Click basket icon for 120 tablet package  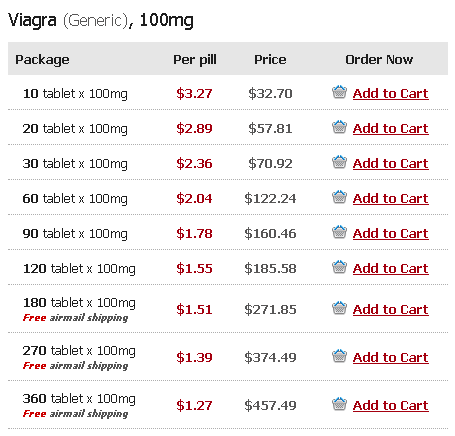(339, 267)
